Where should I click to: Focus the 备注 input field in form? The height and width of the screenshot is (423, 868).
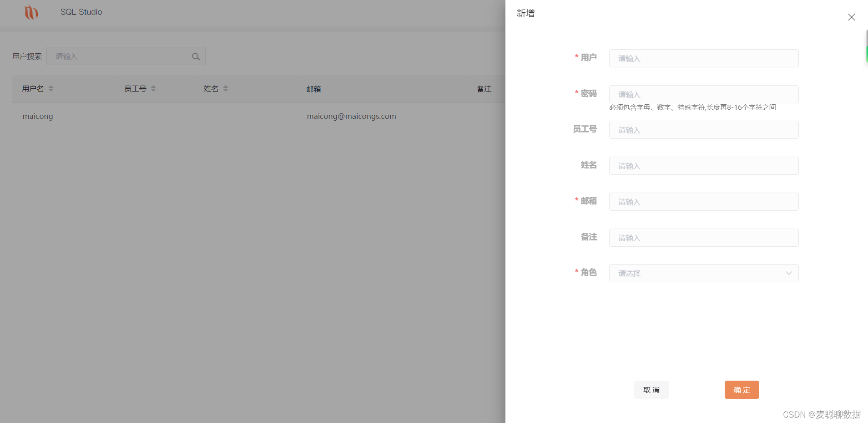click(x=704, y=238)
